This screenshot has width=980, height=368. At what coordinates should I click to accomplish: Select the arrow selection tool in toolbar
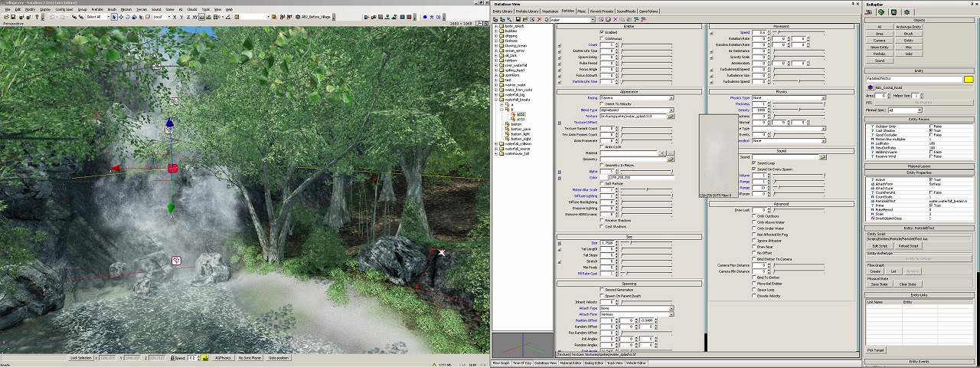click(114, 16)
